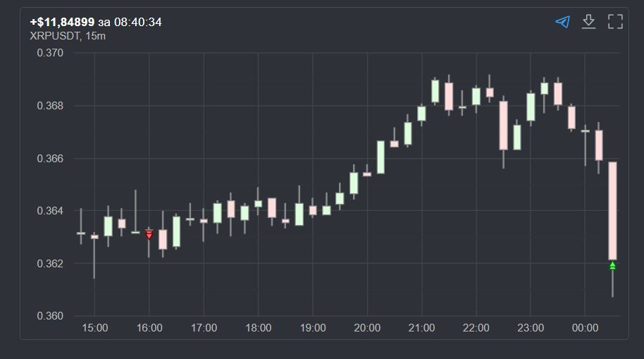Click the 15m timeframe label
Viewport: 644px width, 359px height.
coord(95,35)
